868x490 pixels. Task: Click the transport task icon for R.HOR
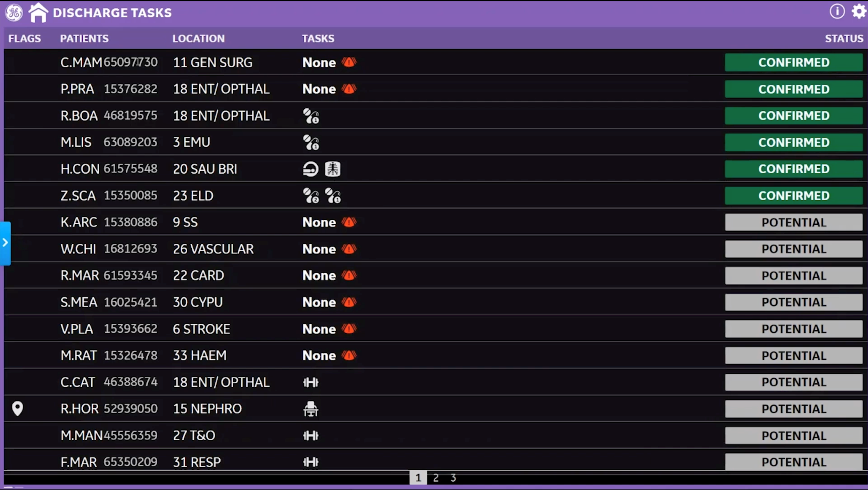[310, 409]
